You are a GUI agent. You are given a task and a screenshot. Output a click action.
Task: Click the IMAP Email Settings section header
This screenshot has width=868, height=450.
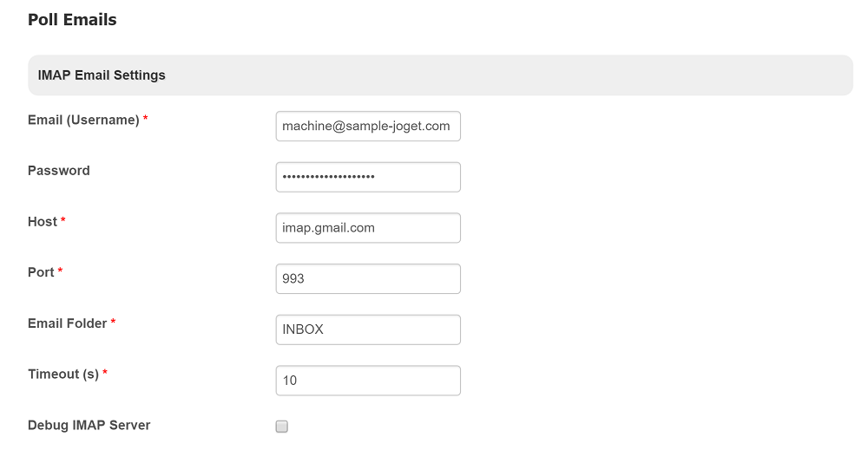[x=102, y=75]
